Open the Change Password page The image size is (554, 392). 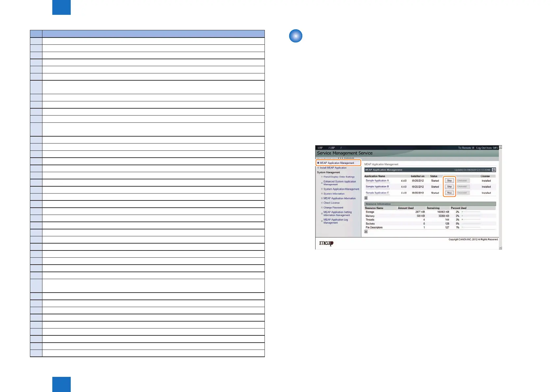(333, 208)
